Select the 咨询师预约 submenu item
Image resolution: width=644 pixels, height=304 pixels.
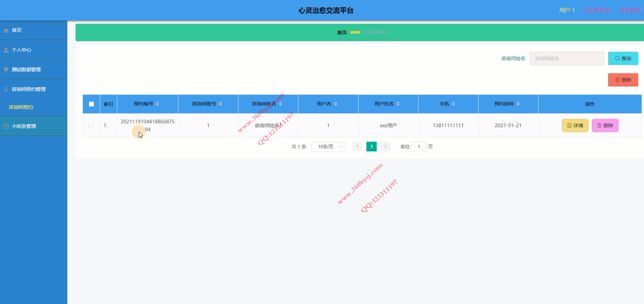point(33,107)
